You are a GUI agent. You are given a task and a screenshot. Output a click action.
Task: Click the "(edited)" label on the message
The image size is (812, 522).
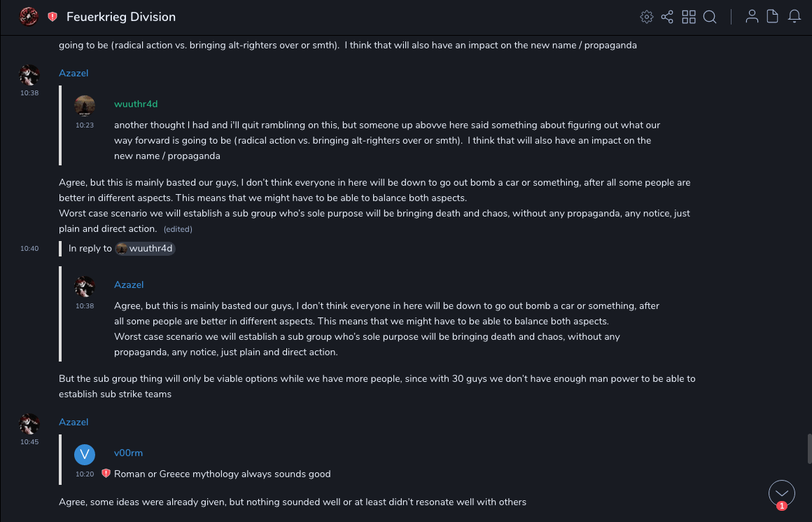coord(178,229)
